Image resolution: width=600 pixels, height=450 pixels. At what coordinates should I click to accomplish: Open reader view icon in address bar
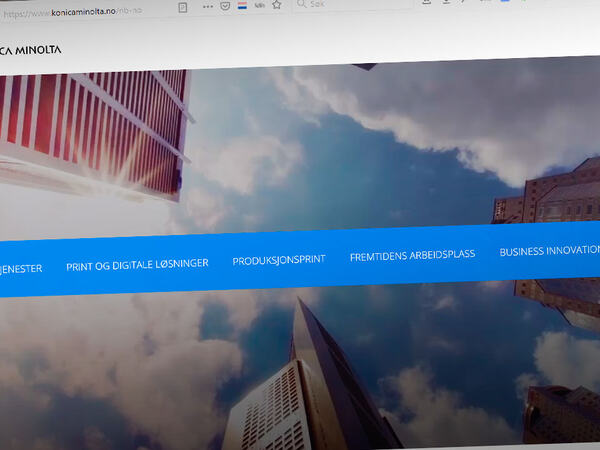(x=183, y=8)
